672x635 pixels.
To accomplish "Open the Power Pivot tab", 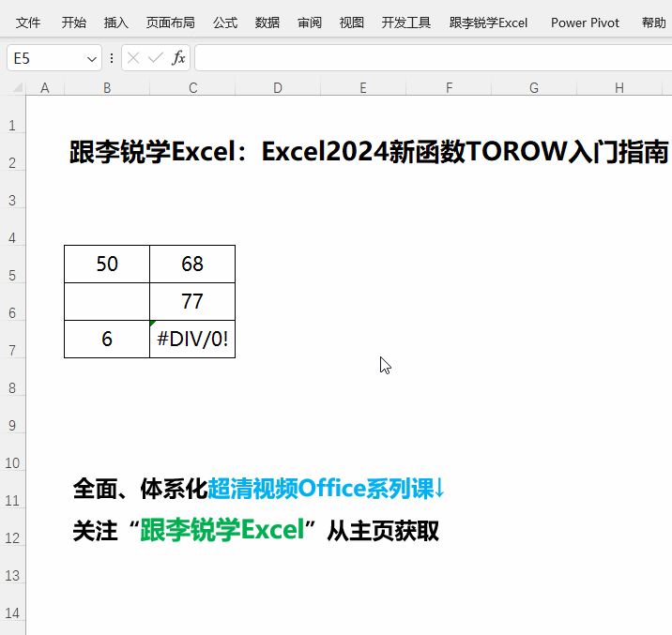I will click(585, 23).
